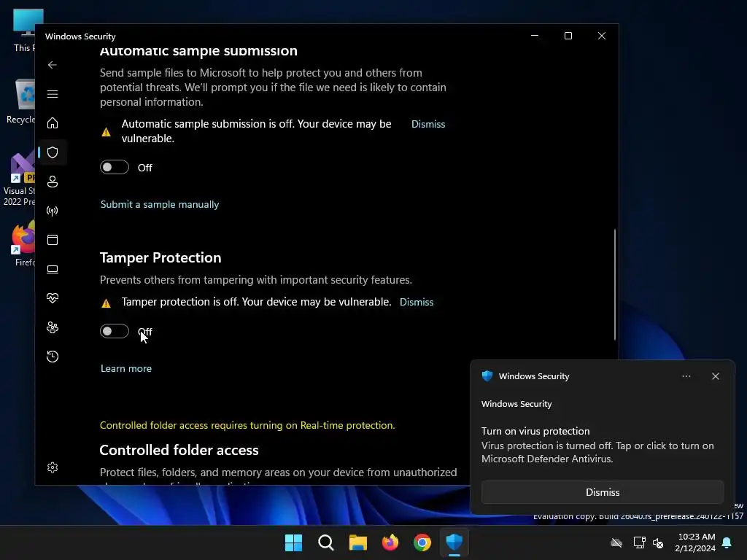Open Family options icon
The height and width of the screenshot is (560, 747).
[x=53, y=327]
